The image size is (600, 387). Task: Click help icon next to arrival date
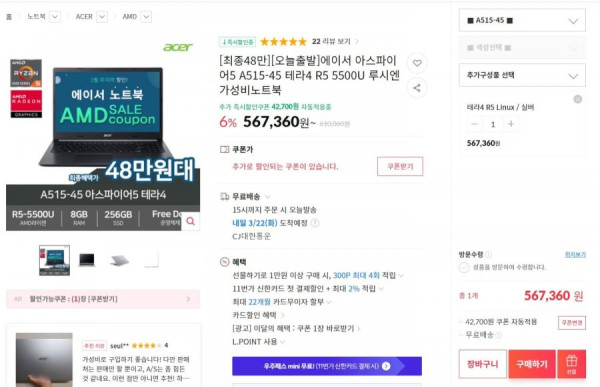pyautogui.click(x=315, y=223)
